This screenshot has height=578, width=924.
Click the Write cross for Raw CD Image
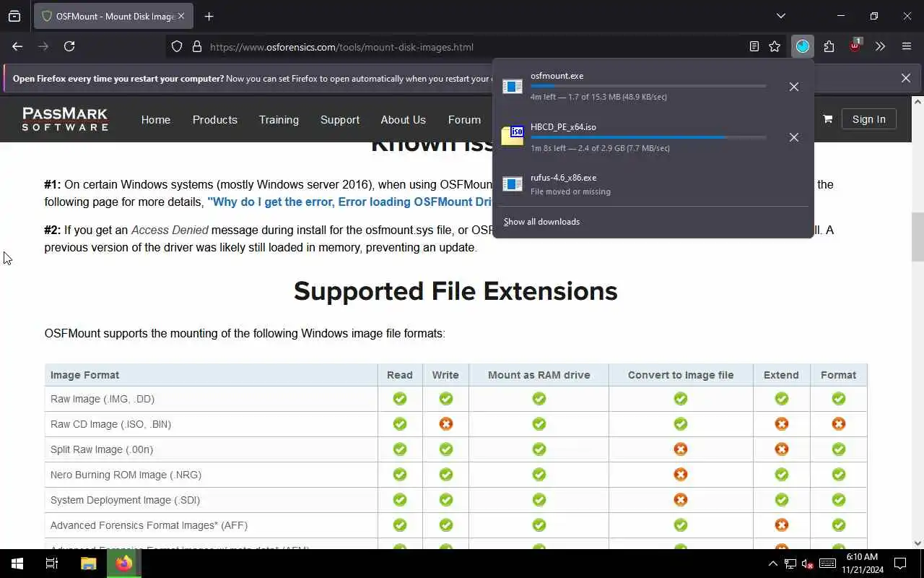tap(445, 424)
